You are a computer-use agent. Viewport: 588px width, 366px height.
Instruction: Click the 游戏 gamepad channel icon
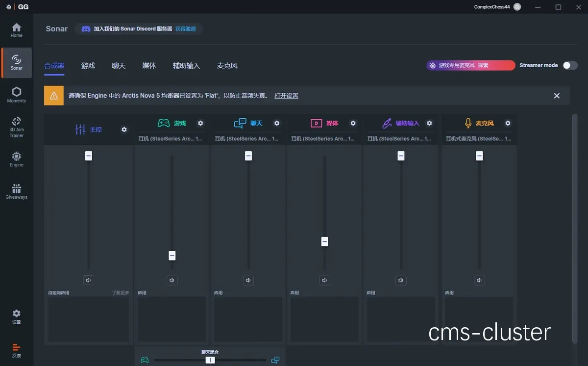tap(164, 123)
